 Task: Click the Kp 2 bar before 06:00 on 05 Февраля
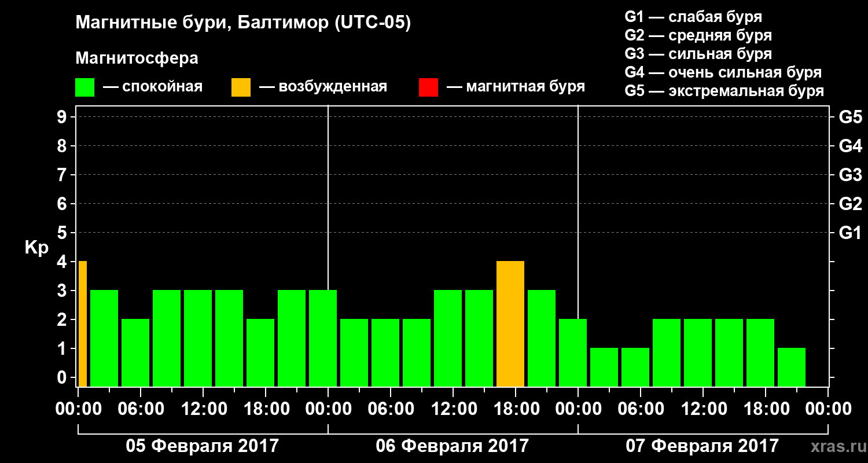click(135, 352)
